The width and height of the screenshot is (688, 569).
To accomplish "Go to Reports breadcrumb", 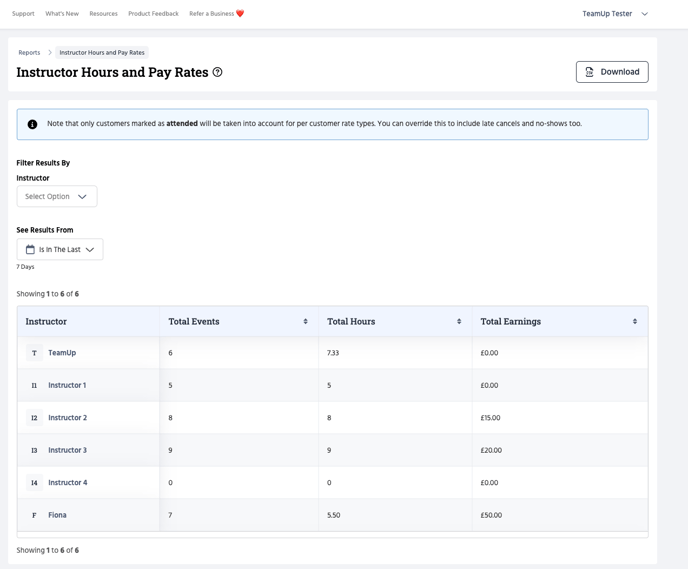I will point(29,53).
